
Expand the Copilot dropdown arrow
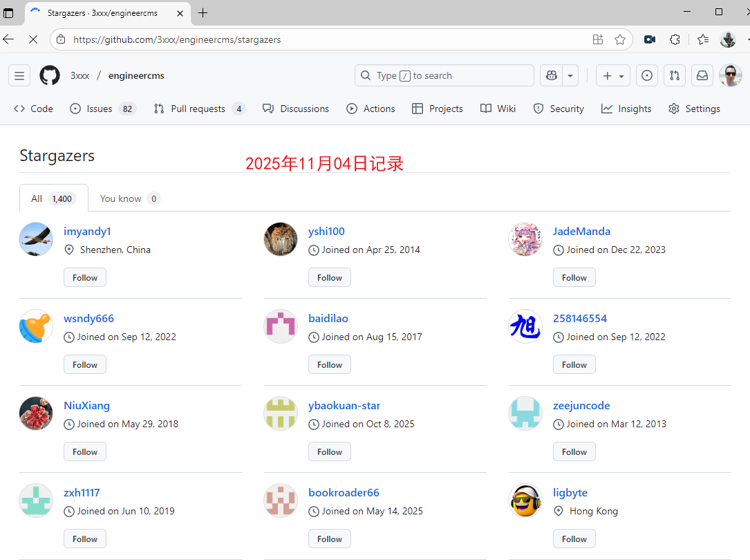tap(570, 75)
